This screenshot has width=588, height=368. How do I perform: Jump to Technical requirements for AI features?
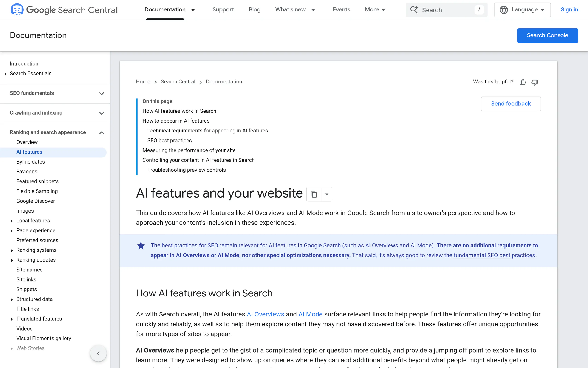207,131
